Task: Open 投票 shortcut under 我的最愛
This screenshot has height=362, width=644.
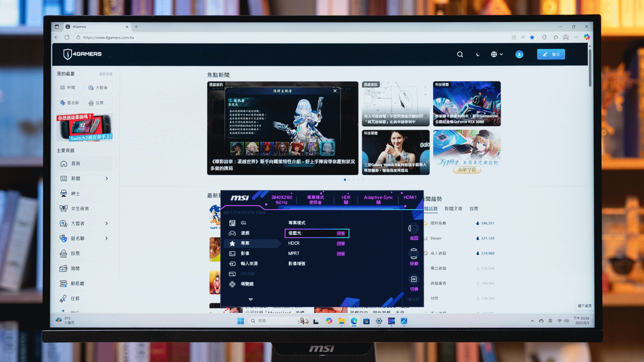Action: point(96,103)
